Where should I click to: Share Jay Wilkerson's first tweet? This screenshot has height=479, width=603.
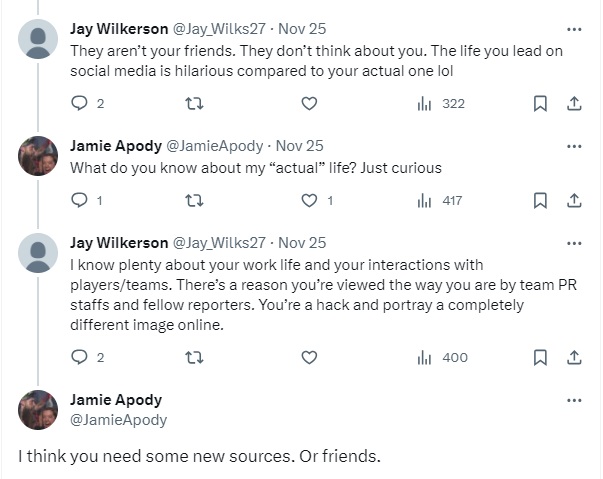pos(574,103)
